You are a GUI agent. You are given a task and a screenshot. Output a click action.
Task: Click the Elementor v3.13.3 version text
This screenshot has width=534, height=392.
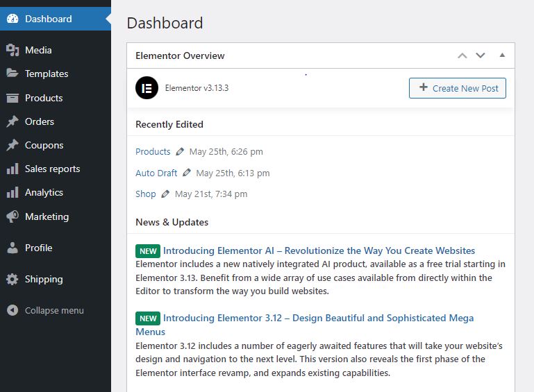(197, 88)
